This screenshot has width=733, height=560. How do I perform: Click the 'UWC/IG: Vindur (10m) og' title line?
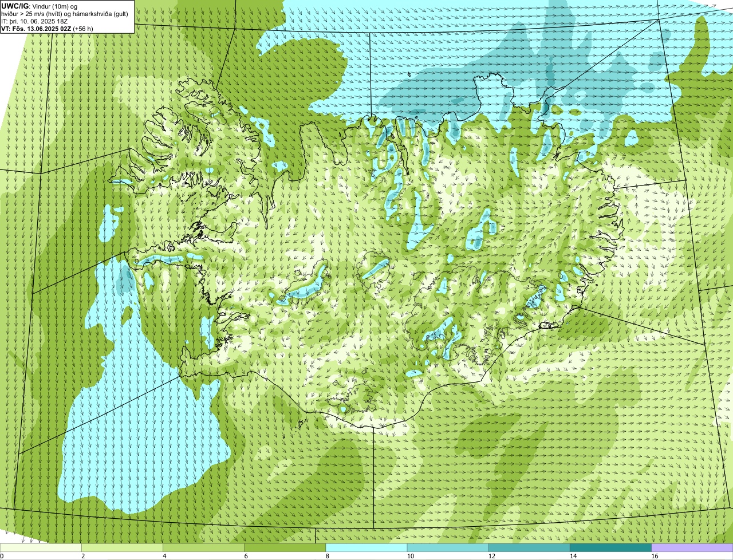pyautogui.click(x=39, y=6)
